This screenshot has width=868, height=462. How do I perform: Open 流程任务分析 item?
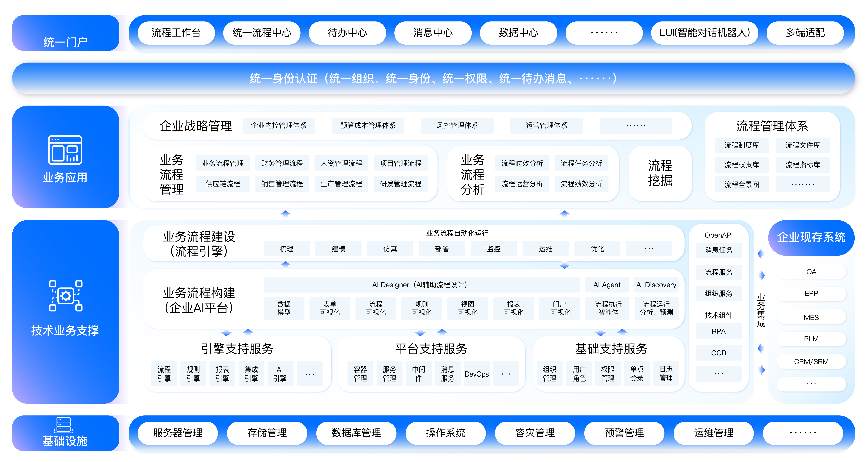tap(582, 163)
